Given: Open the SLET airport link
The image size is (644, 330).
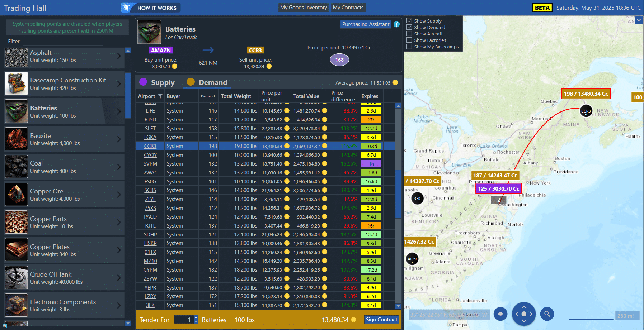Looking at the screenshot, I should [150, 128].
